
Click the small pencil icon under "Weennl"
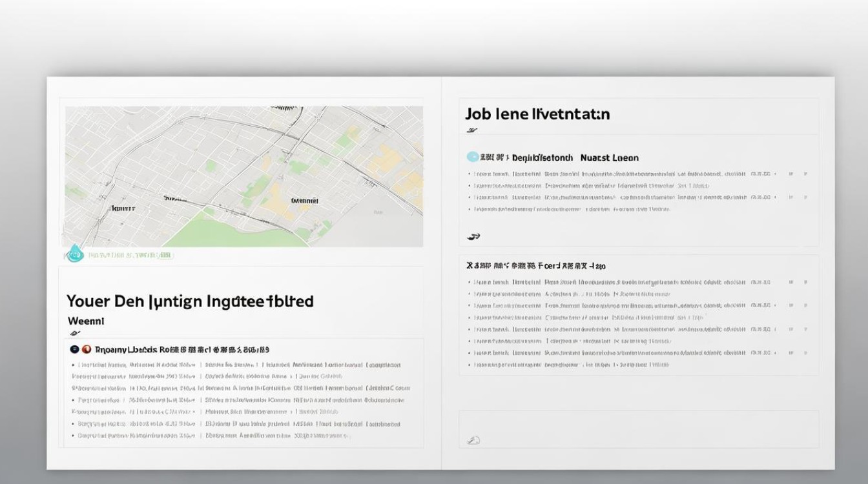75,334
